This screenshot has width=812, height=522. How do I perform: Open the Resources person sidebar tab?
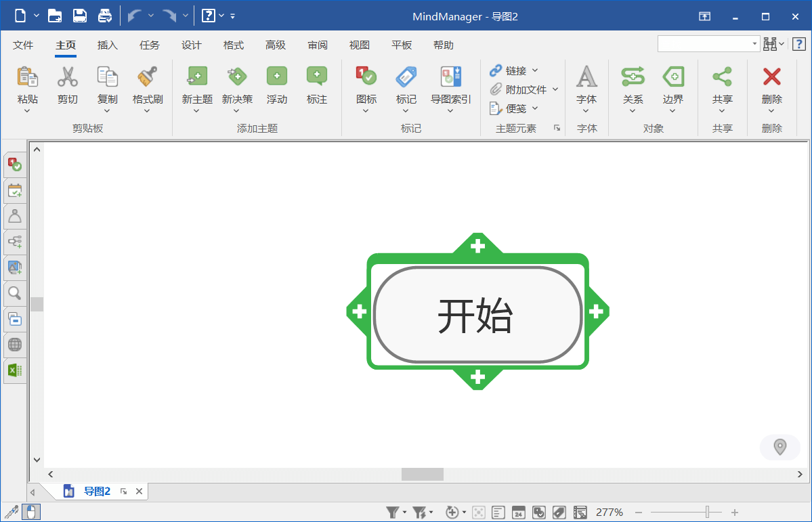[x=14, y=216]
